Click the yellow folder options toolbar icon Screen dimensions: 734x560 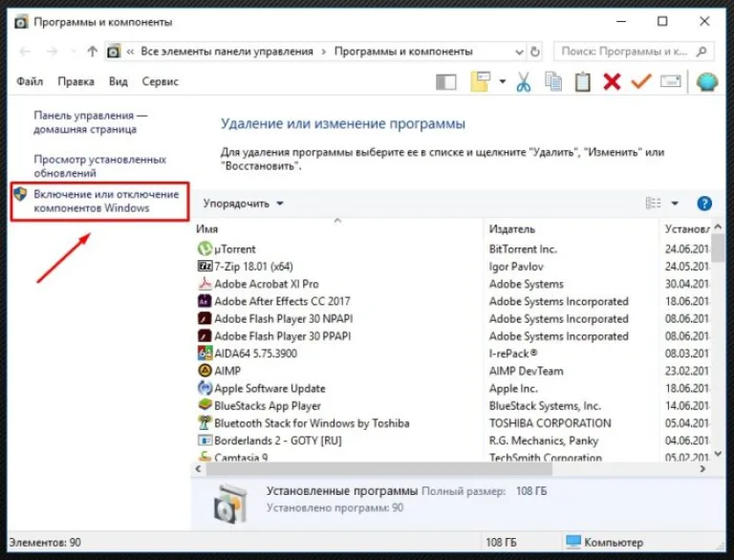pyautogui.click(x=481, y=81)
